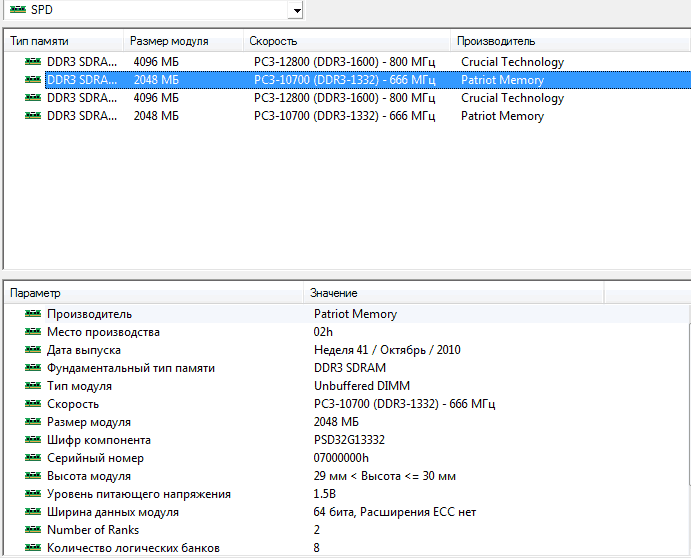Sort by top list Производитель column header
This screenshot has height=558, width=691.
point(570,41)
